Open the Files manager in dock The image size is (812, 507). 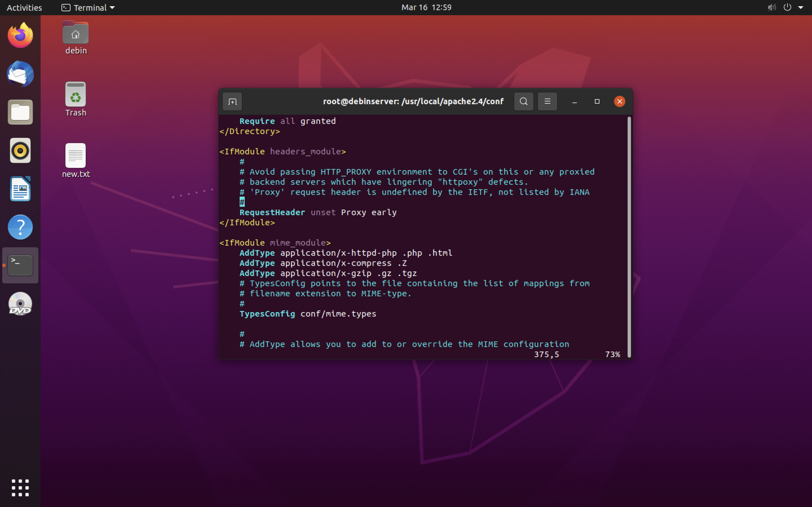[20, 112]
